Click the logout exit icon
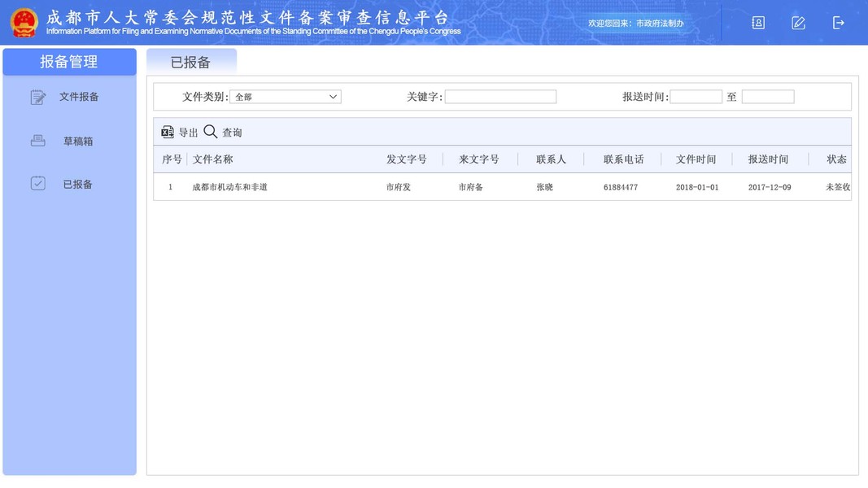 pyautogui.click(x=839, y=23)
